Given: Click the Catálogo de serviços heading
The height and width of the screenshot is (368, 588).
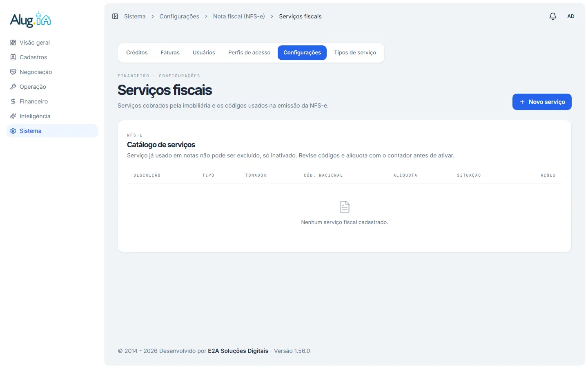Looking at the screenshot, I should 161,145.
